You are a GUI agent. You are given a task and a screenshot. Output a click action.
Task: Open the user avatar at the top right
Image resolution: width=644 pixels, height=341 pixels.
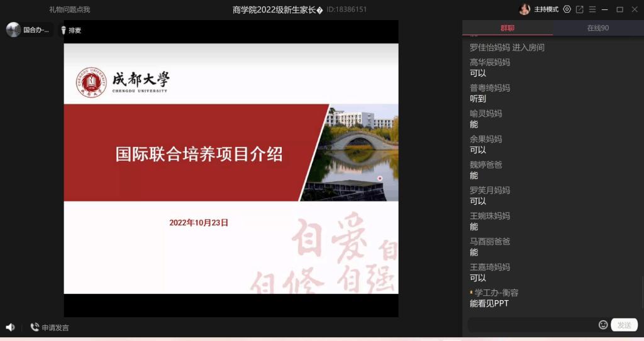(525, 9)
